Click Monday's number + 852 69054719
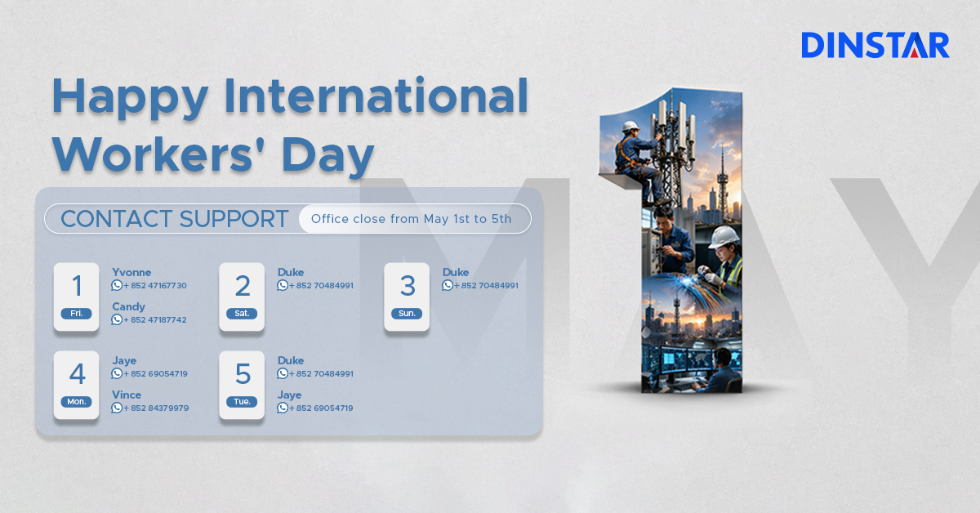Screen dimensions: 980x513 tap(155, 374)
